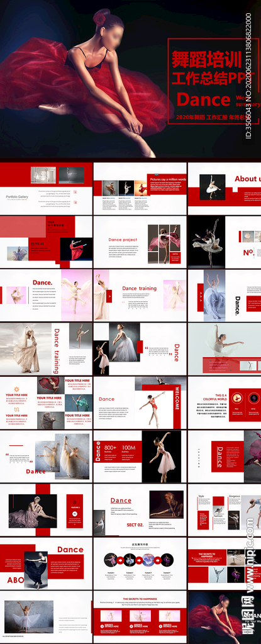Open the SECT 02. Dance slide thumbnail
Viewport: 261px width, 644px height.
(140, 509)
